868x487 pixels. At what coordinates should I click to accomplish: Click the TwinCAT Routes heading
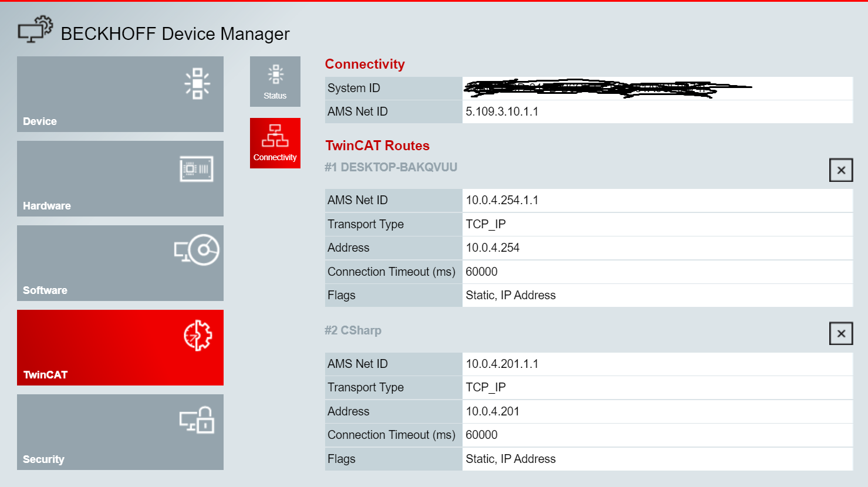pyautogui.click(x=377, y=146)
